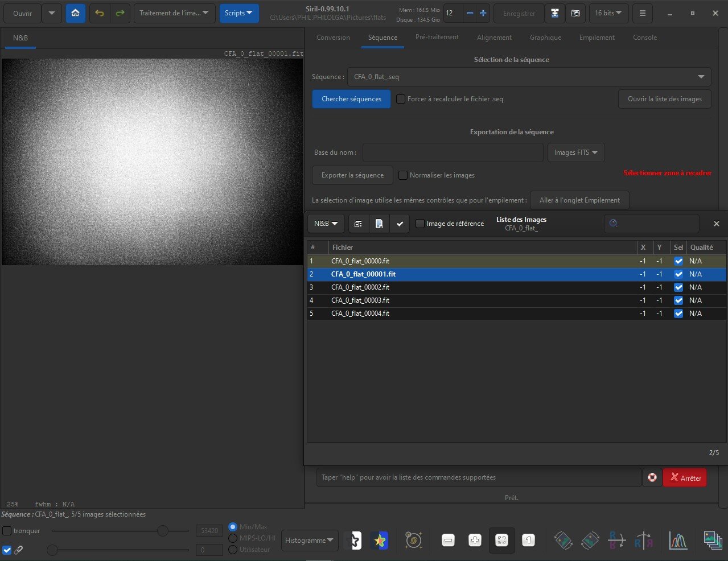This screenshot has height=561, width=728.
Task: Click the zoom out minus icon
Action: tap(449, 540)
